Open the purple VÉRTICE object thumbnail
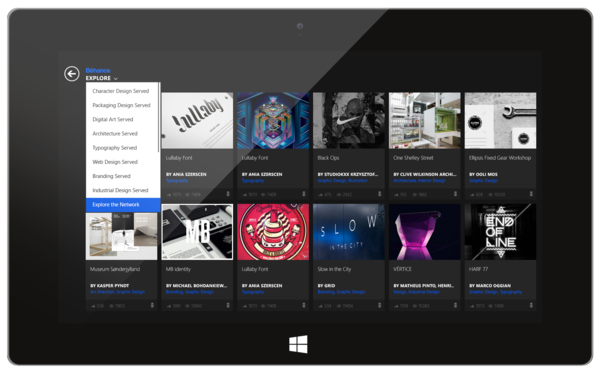Viewport: 600px width, 373px height. (x=424, y=232)
